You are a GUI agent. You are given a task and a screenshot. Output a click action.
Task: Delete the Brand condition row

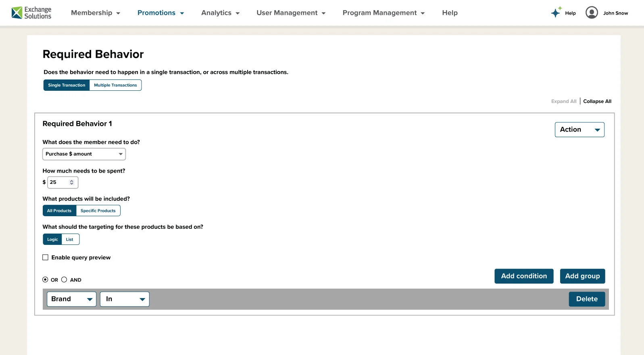tap(586, 299)
